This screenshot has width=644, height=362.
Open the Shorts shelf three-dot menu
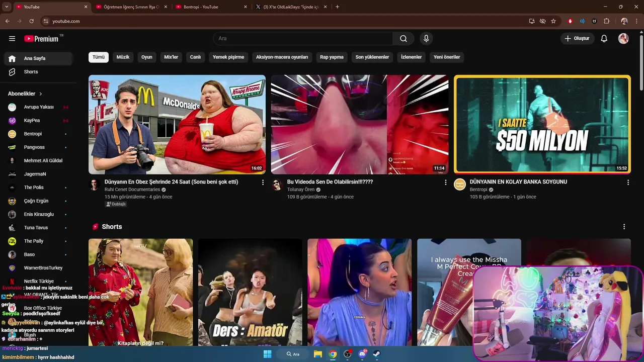pyautogui.click(x=624, y=227)
